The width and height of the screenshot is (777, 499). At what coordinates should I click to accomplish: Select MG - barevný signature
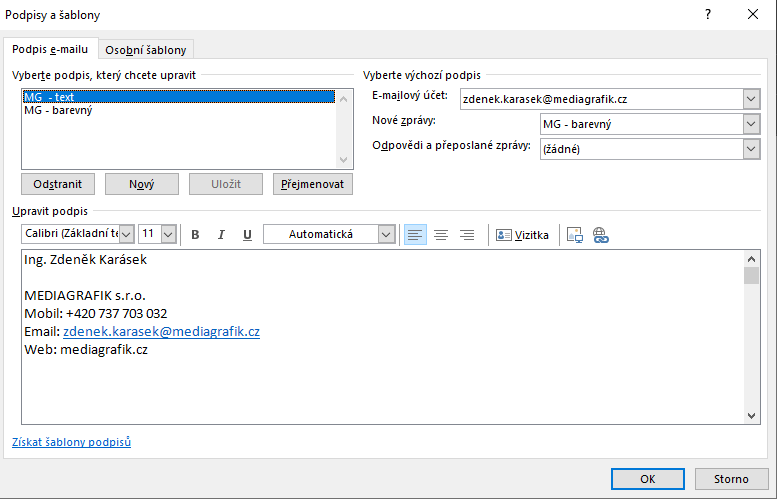(x=59, y=111)
